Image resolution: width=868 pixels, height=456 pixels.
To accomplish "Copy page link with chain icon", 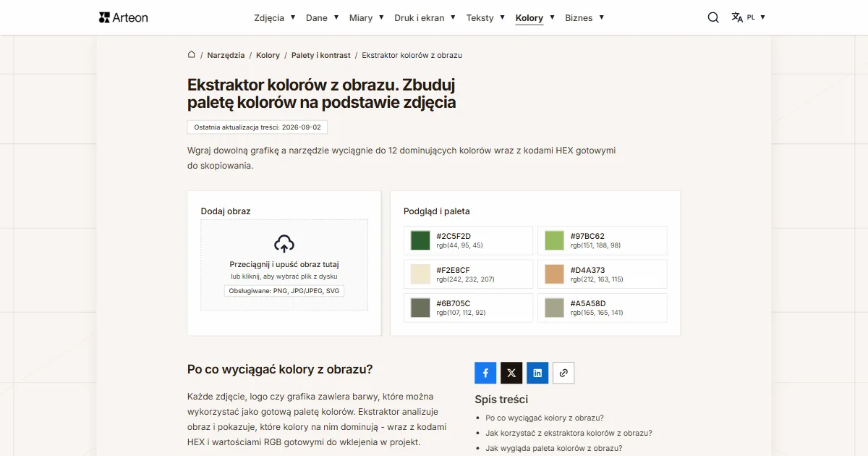I will pyautogui.click(x=563, y=373).
